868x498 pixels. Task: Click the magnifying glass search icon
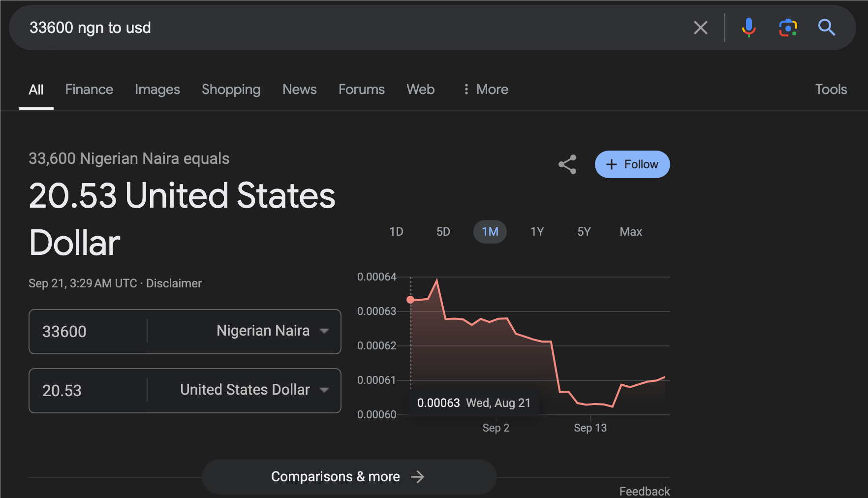tap(827, 28)
